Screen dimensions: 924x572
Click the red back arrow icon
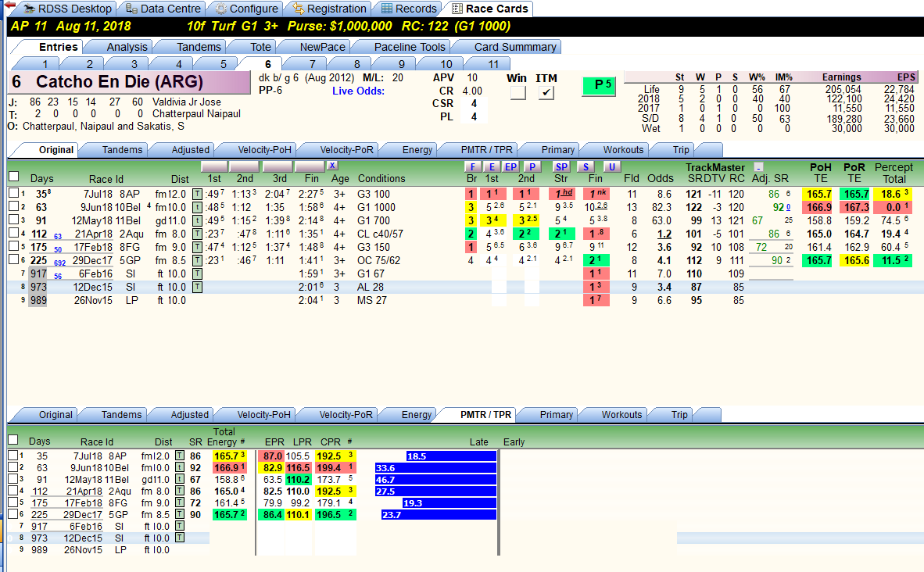[x=9, y=5]
